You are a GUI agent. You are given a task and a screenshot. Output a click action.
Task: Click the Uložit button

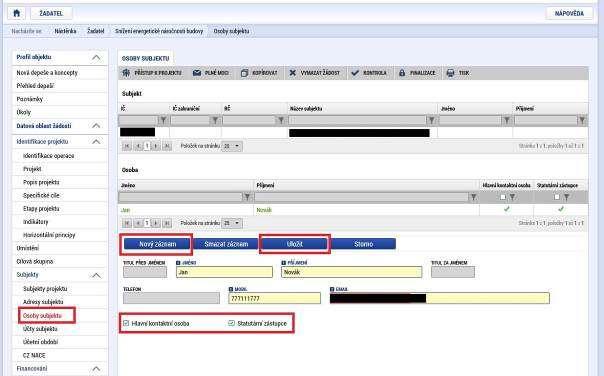295,244
